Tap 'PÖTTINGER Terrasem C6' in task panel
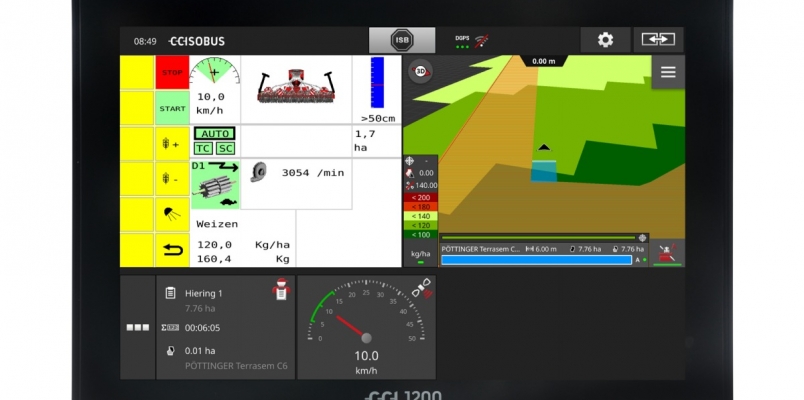The height and width of the screenshot is (400, 804). click(236, 366)
